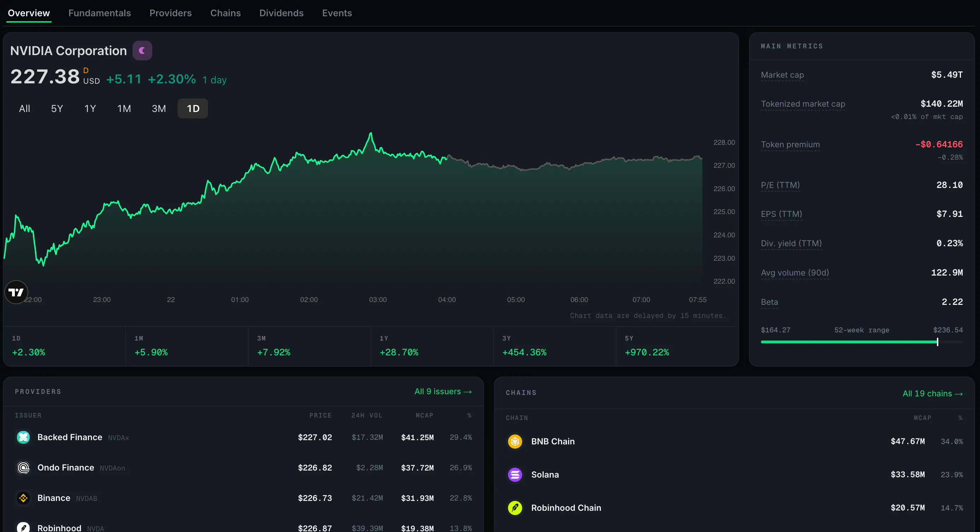Open the TradingView logo badge
The width and height of the screenshot is (980, 532).
point(16,292)
